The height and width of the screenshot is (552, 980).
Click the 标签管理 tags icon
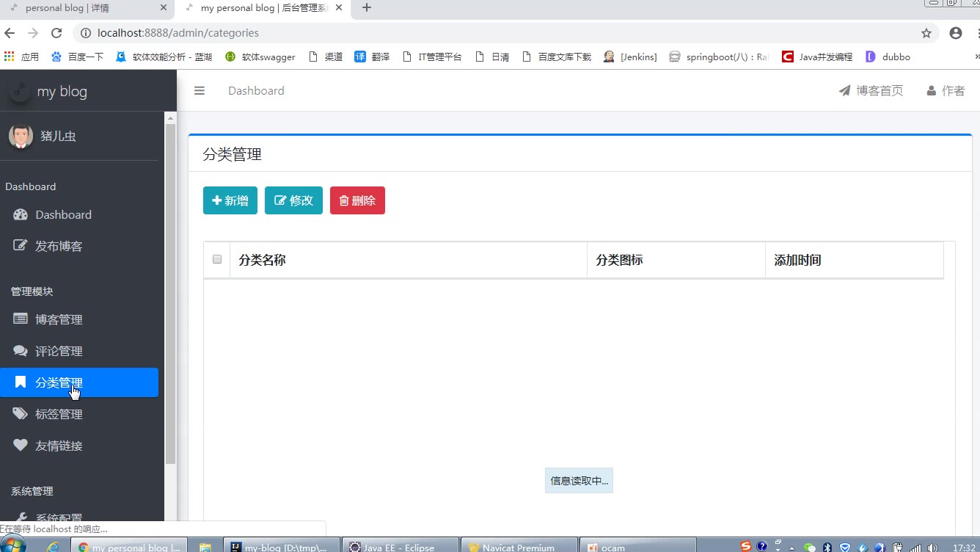pyautogui.click(x=21, y=414)
